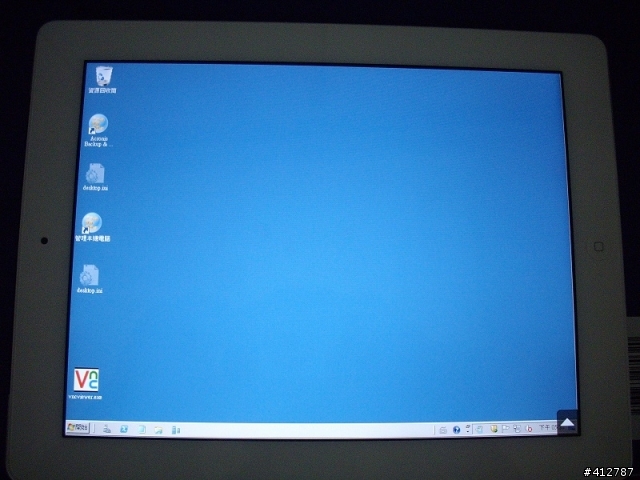Viewport: 640px width, 480px height.
Task: Open the blue help question-mark icon
Action: 456,429
